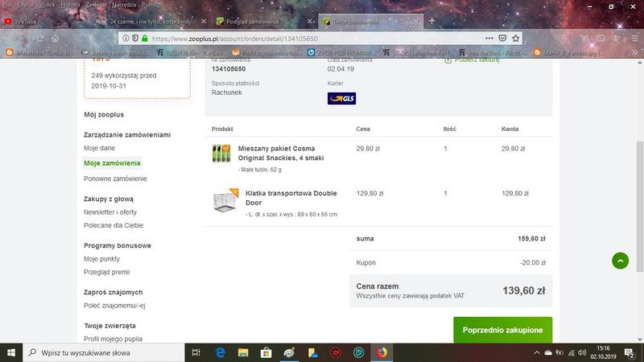Click the GLS courier logo
644x362 pixels.
[341, 98]
